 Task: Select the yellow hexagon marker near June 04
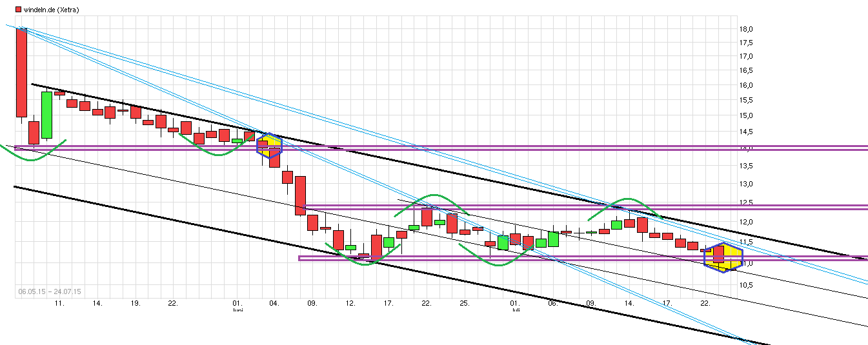click(269, 146)
